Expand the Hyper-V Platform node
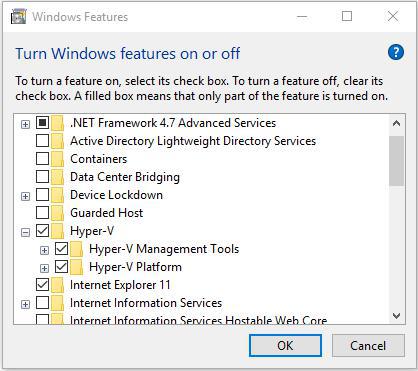This screenshot has height=371, width=418. pos(44,268)
